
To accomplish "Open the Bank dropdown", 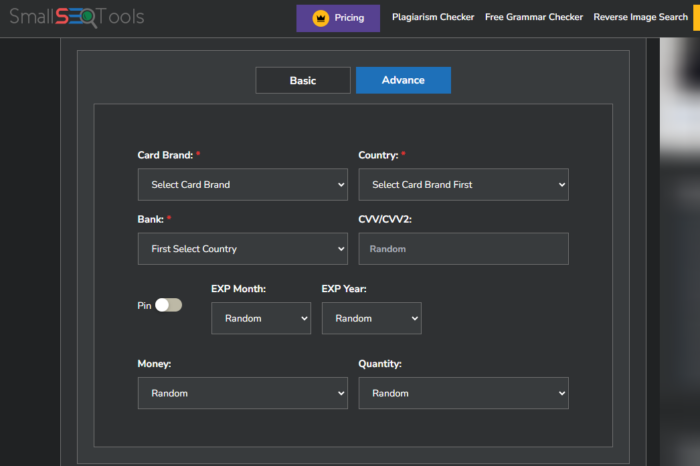I will click(x=242, y=249).
